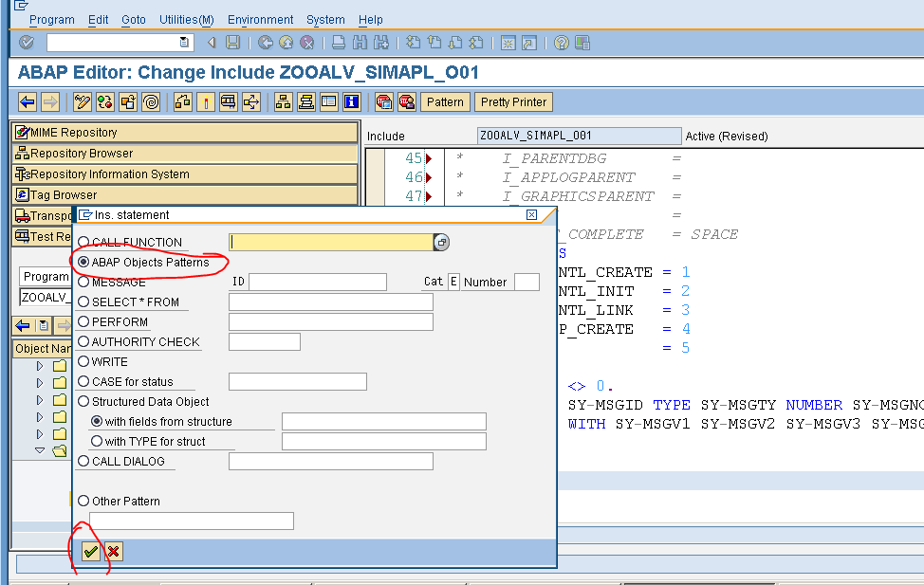Open value help for the CALL FUNCTION field

point(441,243)
